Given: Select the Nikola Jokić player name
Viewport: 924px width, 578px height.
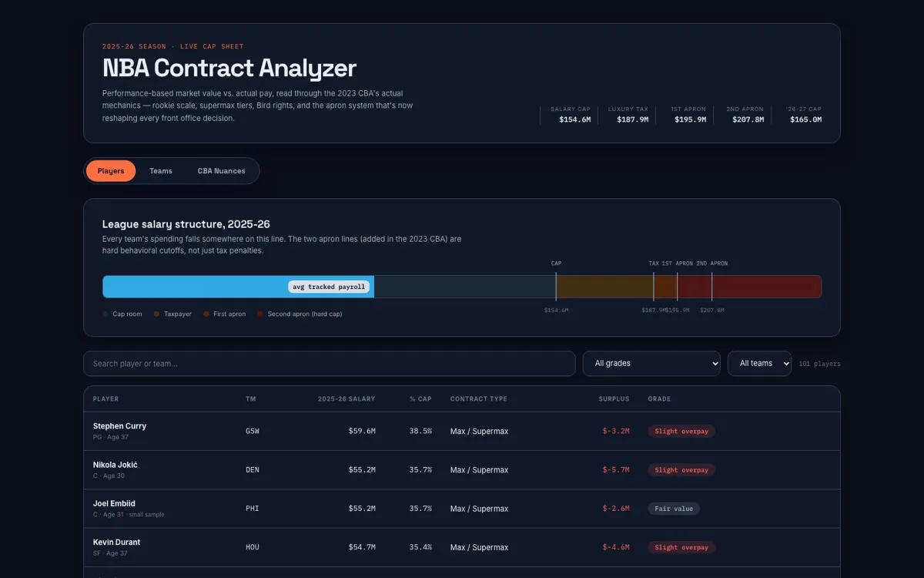Looking at the screenshot, I should click(x=115, y=465).
